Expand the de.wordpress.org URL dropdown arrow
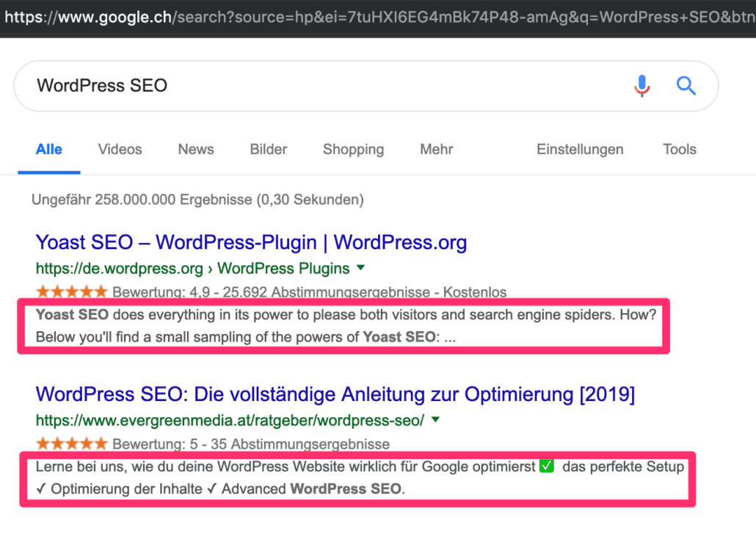Viewport: 756px width, 534px height. pyautogui.click(x=360, y=267)
